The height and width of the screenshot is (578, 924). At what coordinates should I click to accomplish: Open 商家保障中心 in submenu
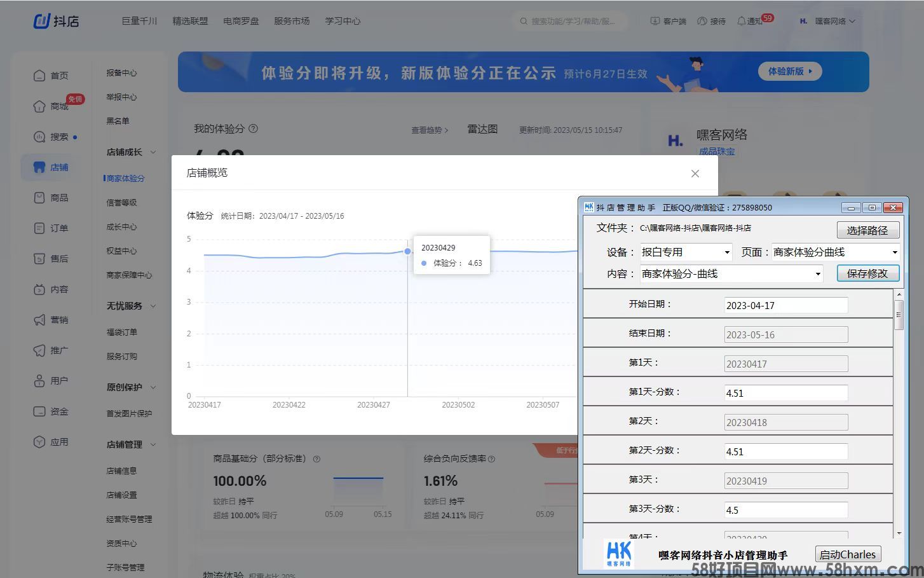click(129, 275)
